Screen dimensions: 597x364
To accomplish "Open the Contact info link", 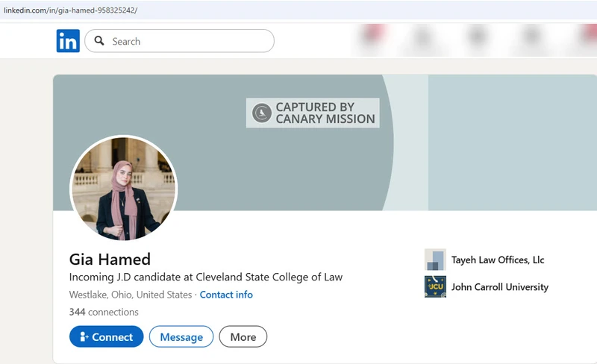I will point(226,295).
